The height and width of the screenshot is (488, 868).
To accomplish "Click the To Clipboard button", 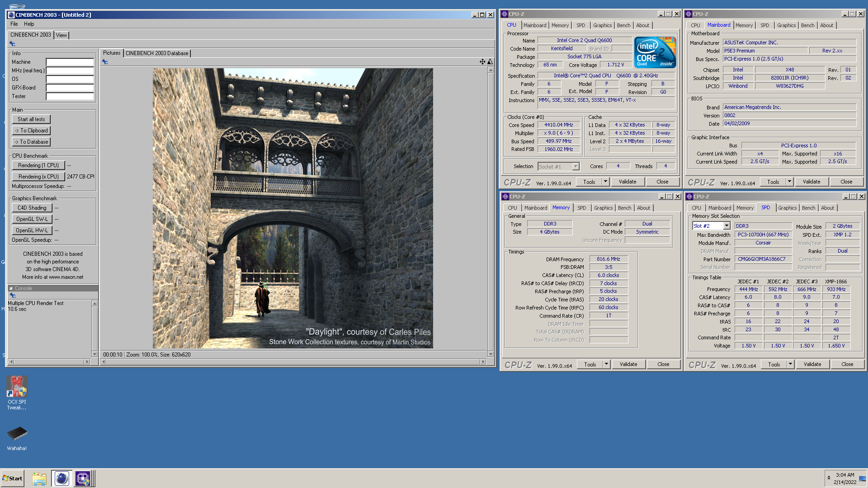I will pos(31,131).
